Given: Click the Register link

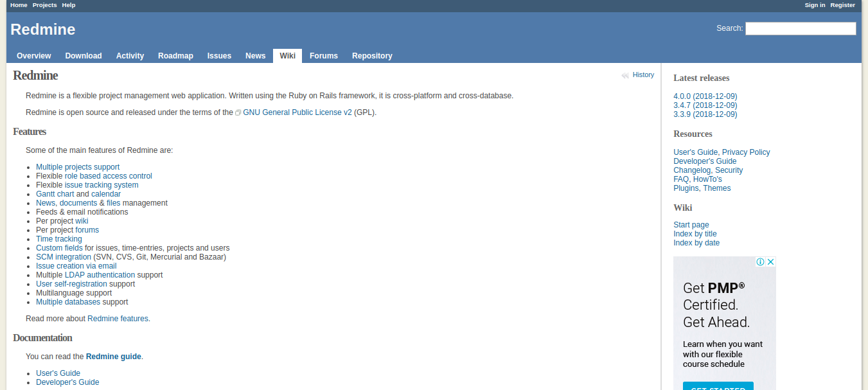Looking at the screenshot, I should point(842,5).
